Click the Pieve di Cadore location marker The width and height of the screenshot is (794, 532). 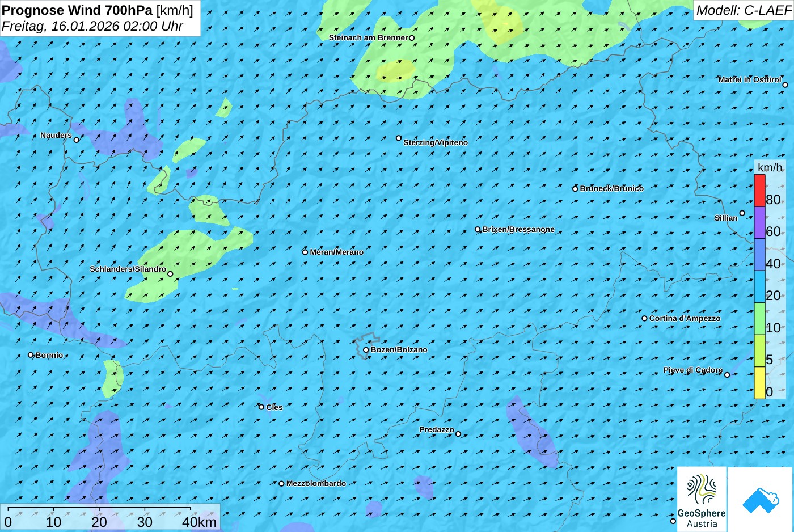point(727,374)
